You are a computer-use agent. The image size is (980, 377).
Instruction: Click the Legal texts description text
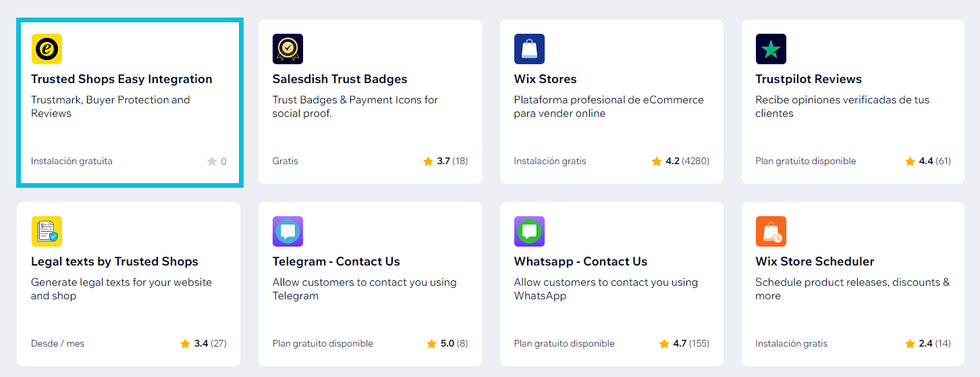point(121,289)
